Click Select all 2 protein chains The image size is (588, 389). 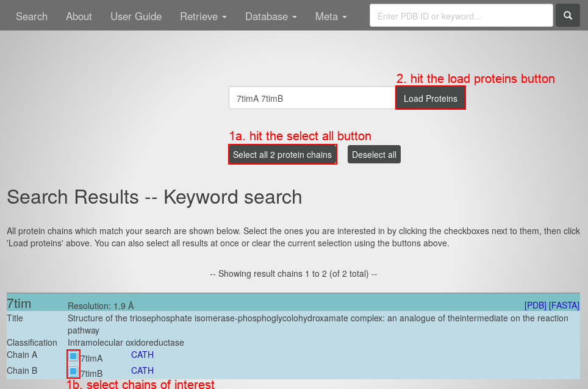(282, 155)
